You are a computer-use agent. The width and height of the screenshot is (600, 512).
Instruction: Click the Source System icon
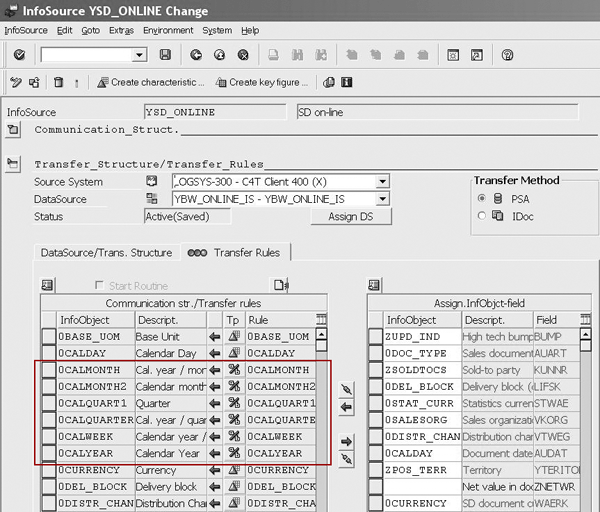(x=152, y=181)
